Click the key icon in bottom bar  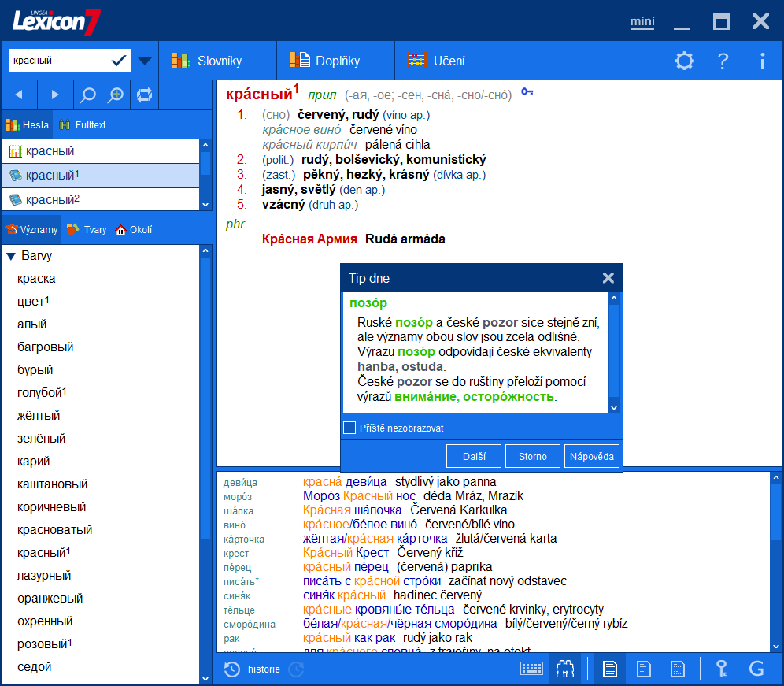pyautogui.click(x=722, y=669)
